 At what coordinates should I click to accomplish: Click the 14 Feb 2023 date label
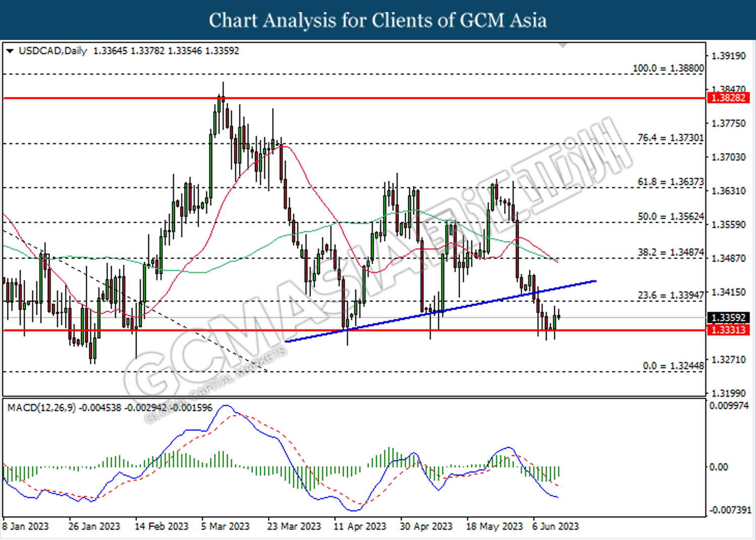(161, 526)
